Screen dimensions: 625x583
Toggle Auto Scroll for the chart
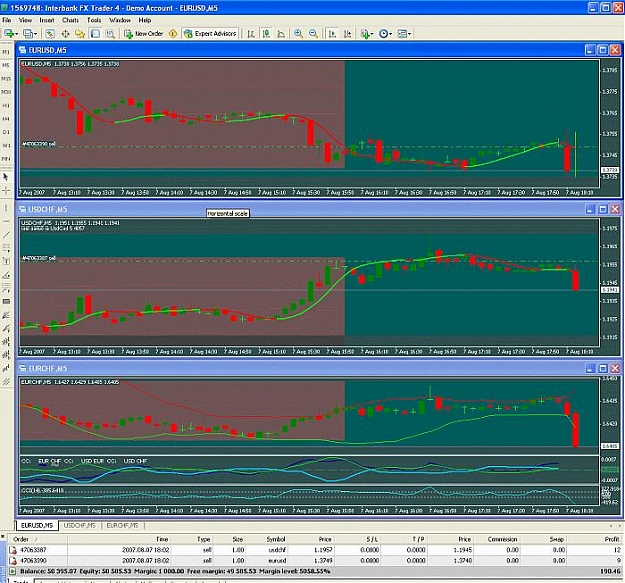click(332, 34)
